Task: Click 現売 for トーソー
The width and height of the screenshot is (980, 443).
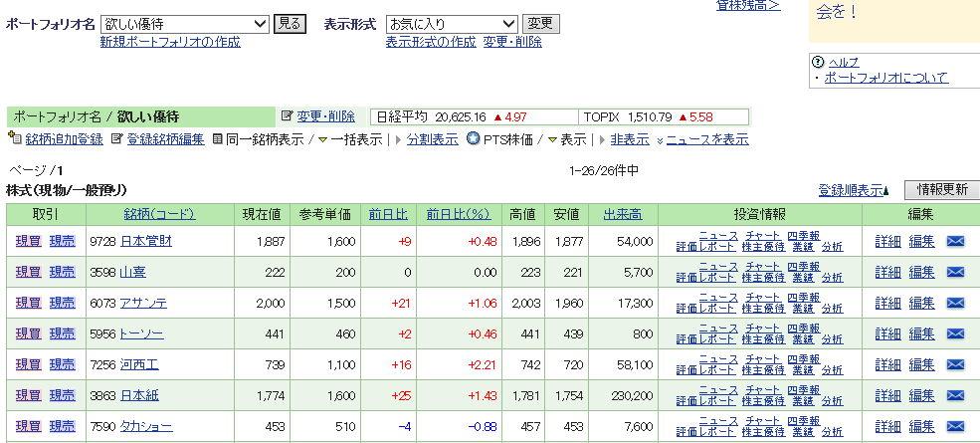Action: coord(63,334)
